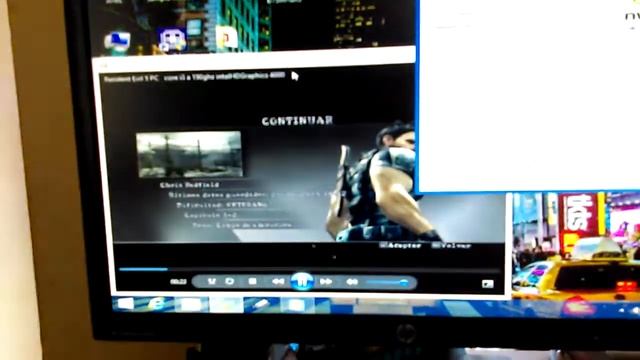Open the computer desktop shortcut icon
This screenshot has height=360, width=640.
(117, 42)
